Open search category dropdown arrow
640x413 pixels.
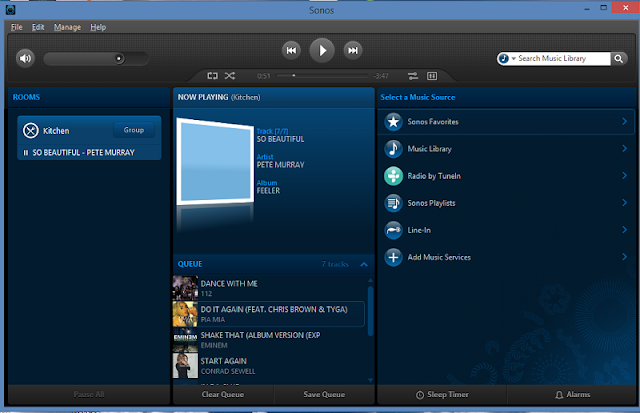(513, 58)
